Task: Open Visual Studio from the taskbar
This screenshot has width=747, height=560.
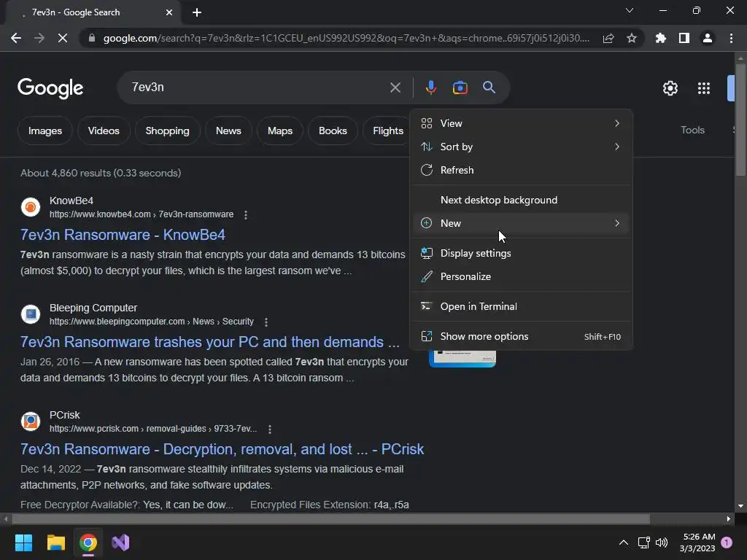Action: pos(120,542)
